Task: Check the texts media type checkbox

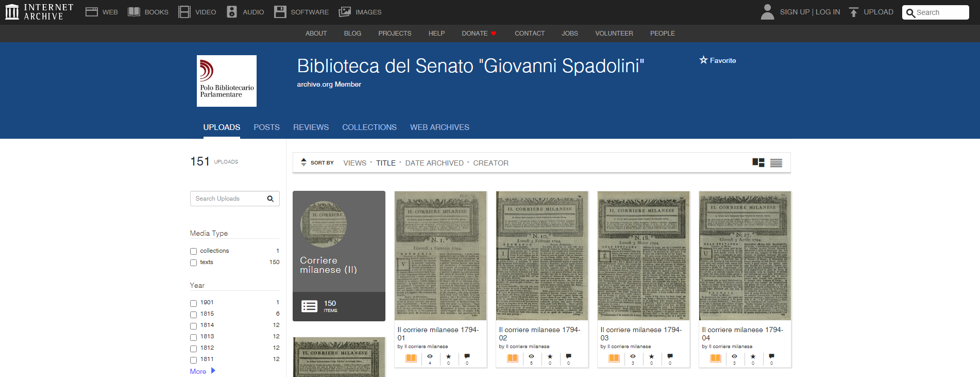Action: [x=194, y=263]
